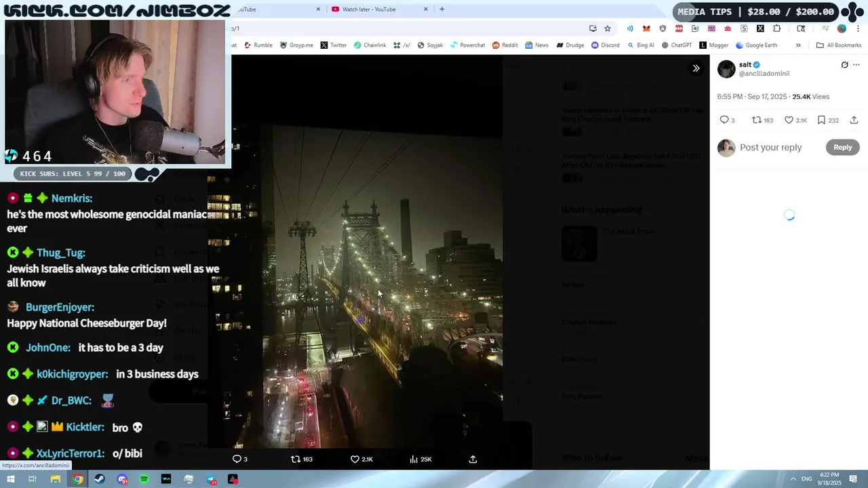Image resolution: width=868 pixels, height=488 pixels.
Task: Open the Soyjak bookmark
Action: [x=430, y=45]
